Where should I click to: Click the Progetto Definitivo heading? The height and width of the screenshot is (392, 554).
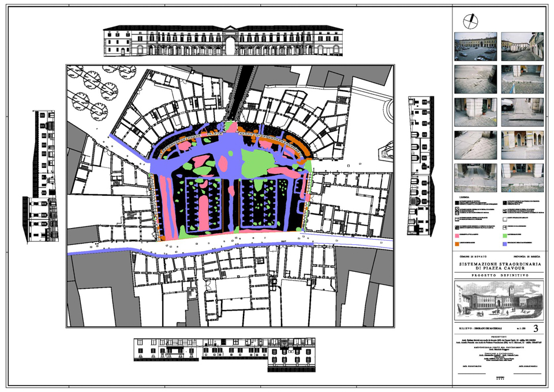point(500,275)
